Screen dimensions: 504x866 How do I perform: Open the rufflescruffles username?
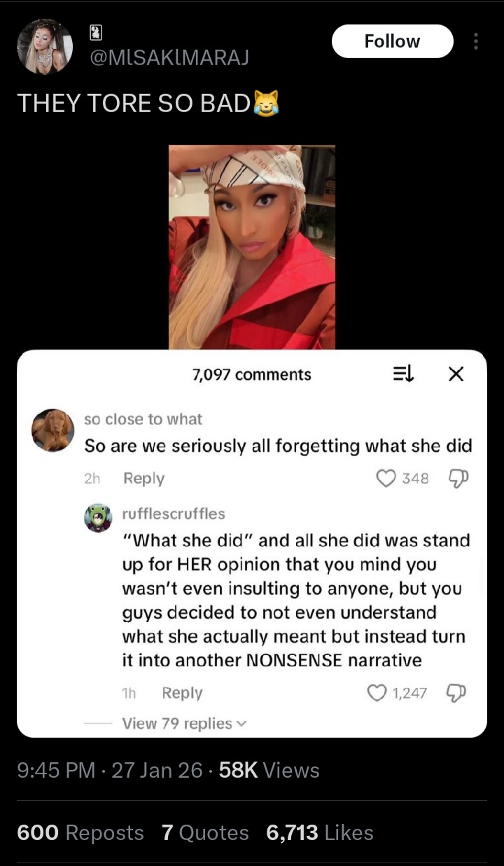pos(174,514)
